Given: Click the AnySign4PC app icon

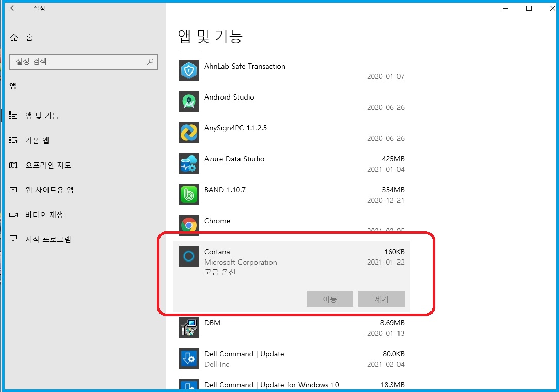Looking at the screenshot, I should 189,133.
